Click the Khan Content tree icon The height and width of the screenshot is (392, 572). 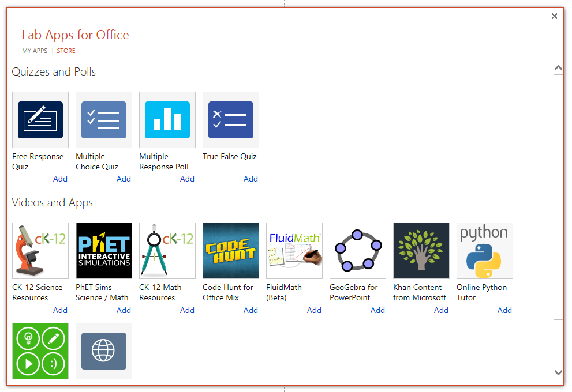[x=421, y=251]
